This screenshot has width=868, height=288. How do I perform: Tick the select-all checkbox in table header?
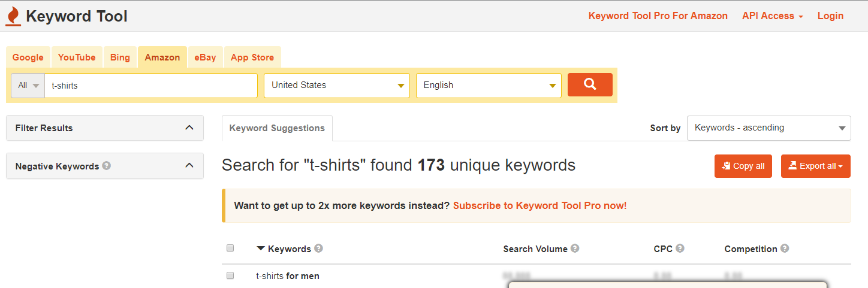point(230,248)
